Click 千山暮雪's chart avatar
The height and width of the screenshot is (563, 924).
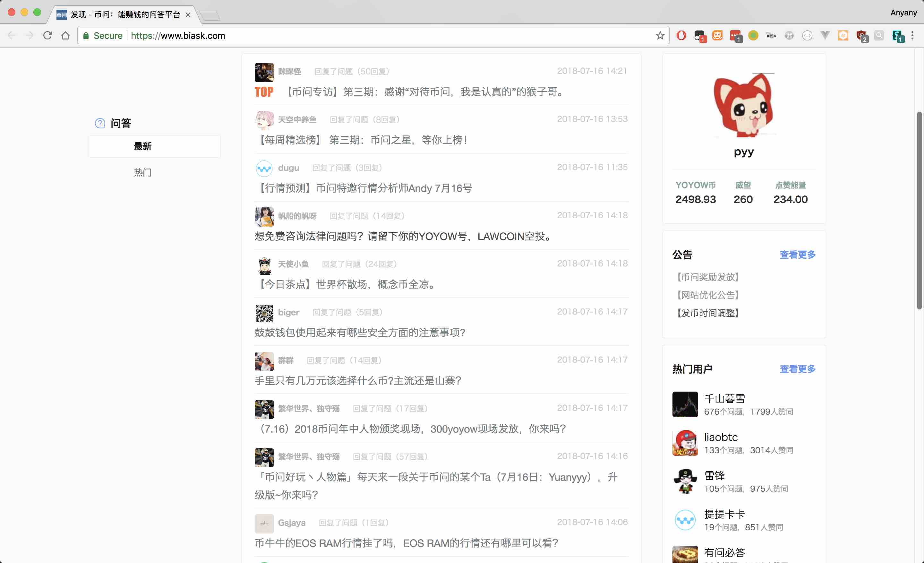tap(685, 404)
